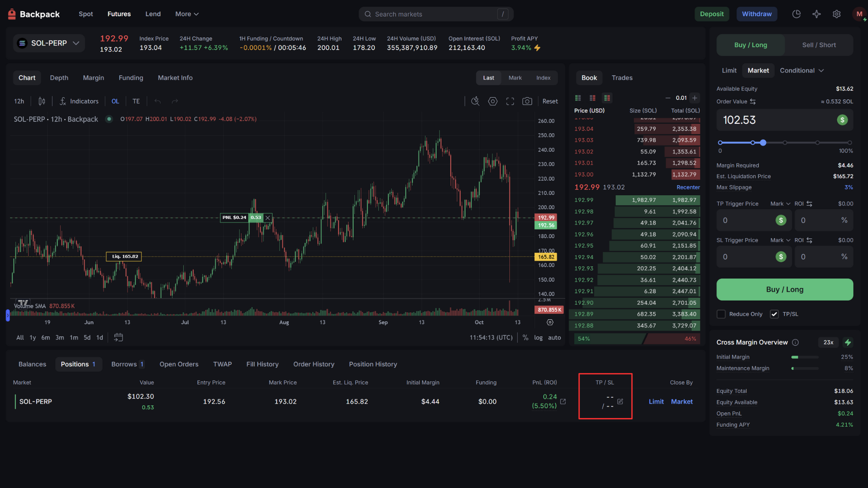This screenshot has height=488, width=868.
Task: Expand the More navigation menu
Action: coord(187,14)
